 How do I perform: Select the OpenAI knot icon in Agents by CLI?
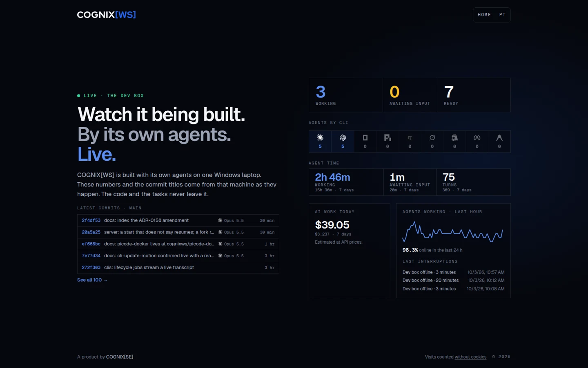343,138
